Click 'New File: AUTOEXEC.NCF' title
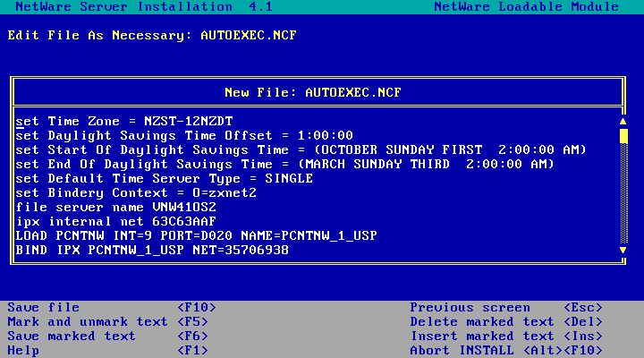The height and width of the screenshot is (358, 644). click(313, 92)
